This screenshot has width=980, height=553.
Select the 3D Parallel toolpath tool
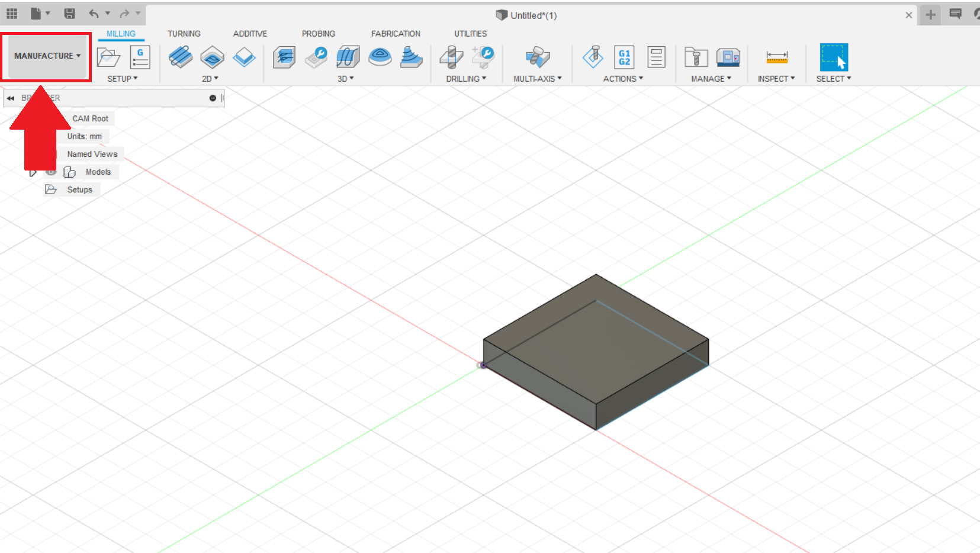[348, 57]
